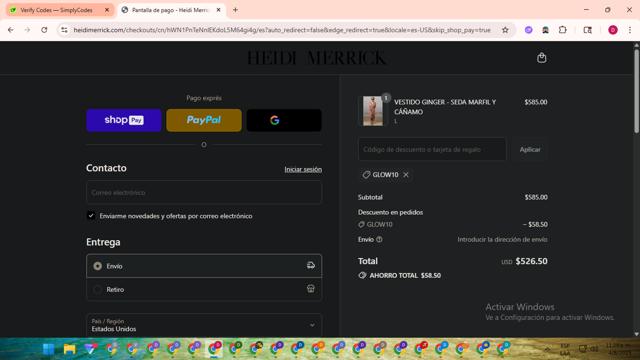Screen dimensions: 640x360
Task: Open the browser side panel icon
Action: coord(588,30)
